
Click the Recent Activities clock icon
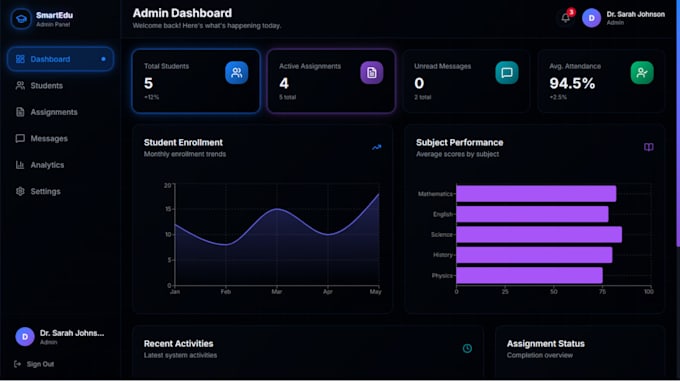pos(467,348)
